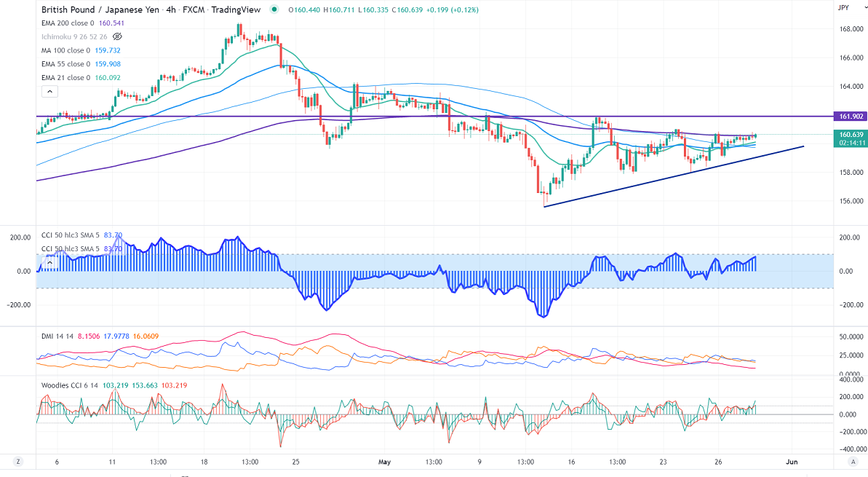
Task: Click the high price value H160.711
Action: click(x=339, y=10)
